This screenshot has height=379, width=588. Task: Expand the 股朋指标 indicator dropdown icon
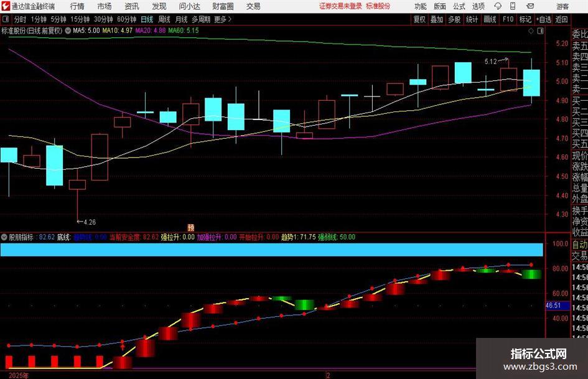pos(4,236)
